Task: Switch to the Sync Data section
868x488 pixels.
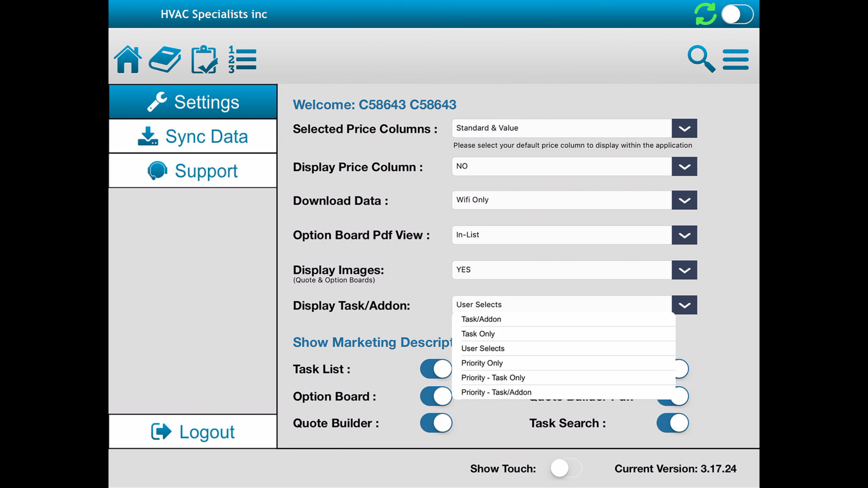Action: (x=193, y=136)
